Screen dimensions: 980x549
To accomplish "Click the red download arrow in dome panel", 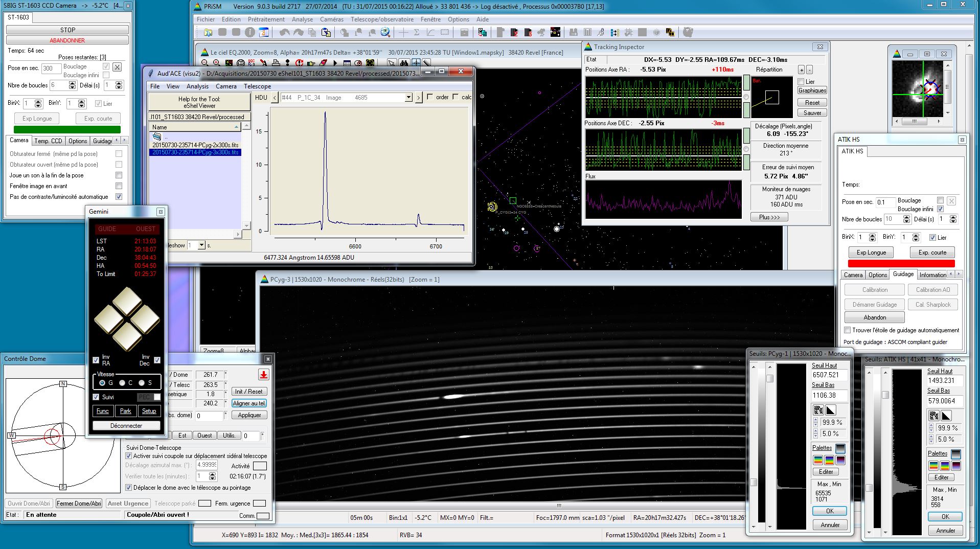I will (x=263, y=375).
